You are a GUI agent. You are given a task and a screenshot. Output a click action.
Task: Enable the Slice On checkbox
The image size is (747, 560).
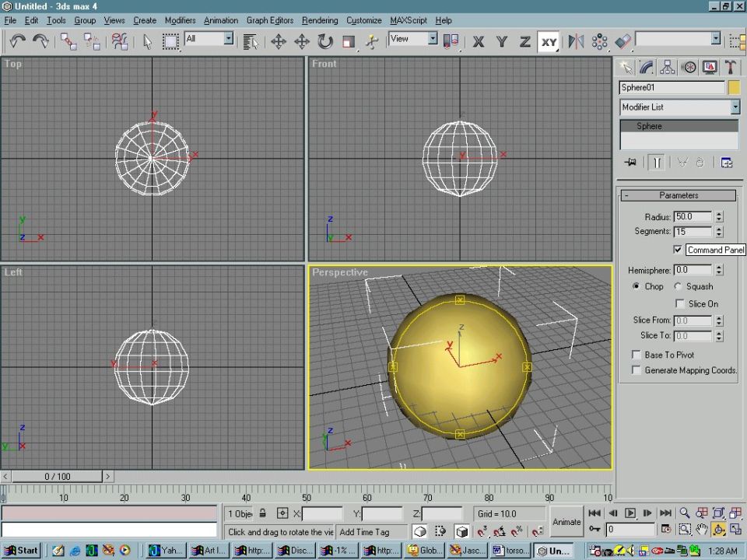pyautogui.click(x=680, y=304)
